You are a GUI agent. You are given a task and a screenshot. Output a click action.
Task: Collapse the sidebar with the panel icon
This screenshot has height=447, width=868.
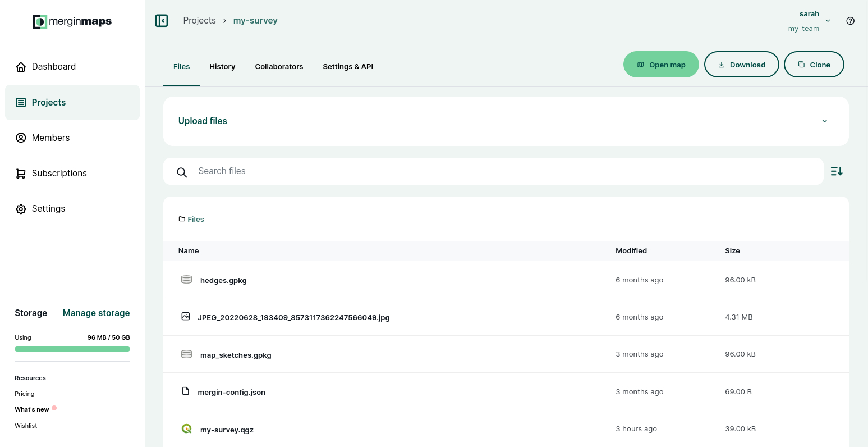click(162, 21)
